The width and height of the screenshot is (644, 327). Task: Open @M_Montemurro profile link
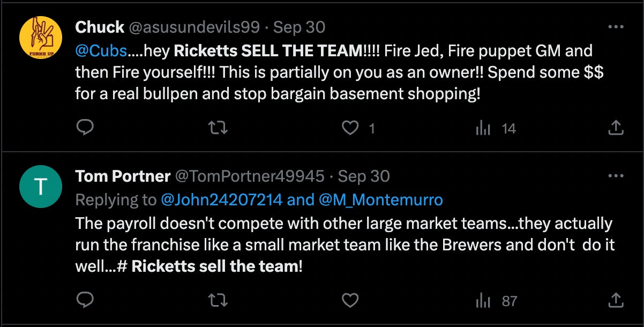(x=381, y=200)
